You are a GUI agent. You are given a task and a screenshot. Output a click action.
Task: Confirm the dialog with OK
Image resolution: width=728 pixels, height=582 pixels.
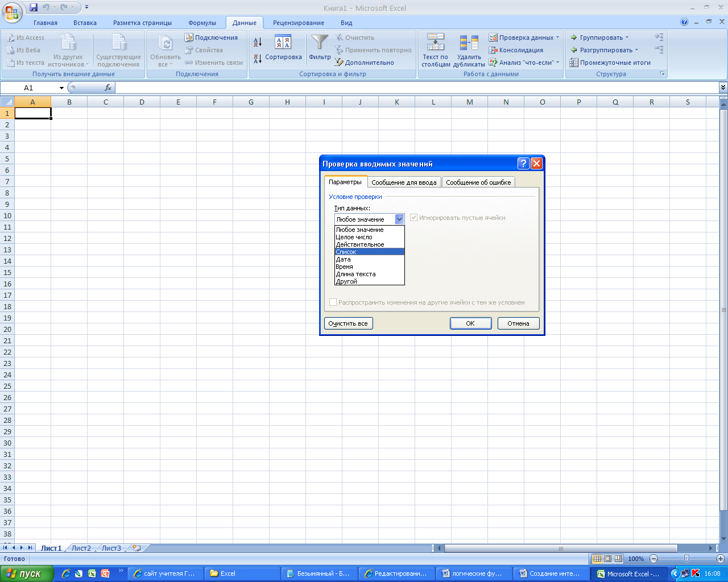(x=470, y=323)
